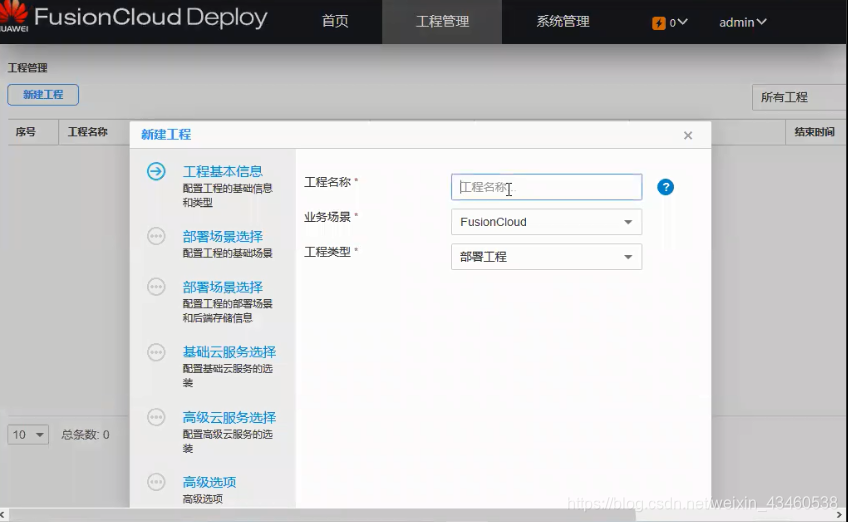Click the 新建工程 button
The height and width of the screenshot is (522, 848).
point(43,95)
